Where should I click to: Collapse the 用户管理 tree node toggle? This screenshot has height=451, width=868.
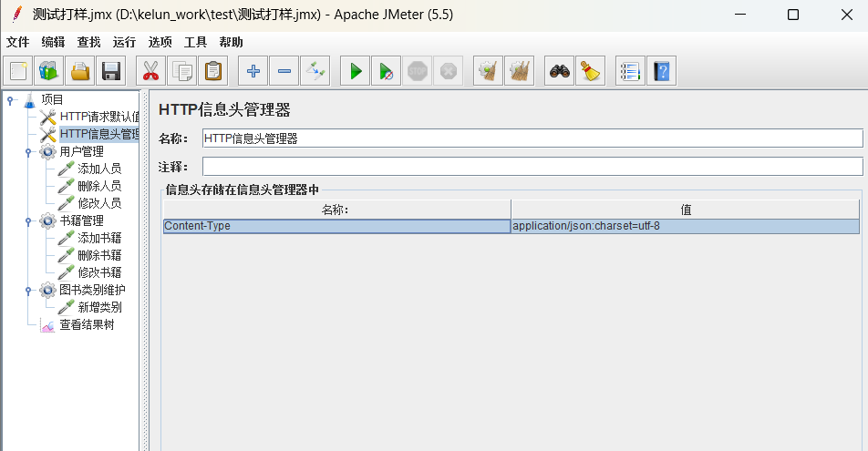pos(28,152)
